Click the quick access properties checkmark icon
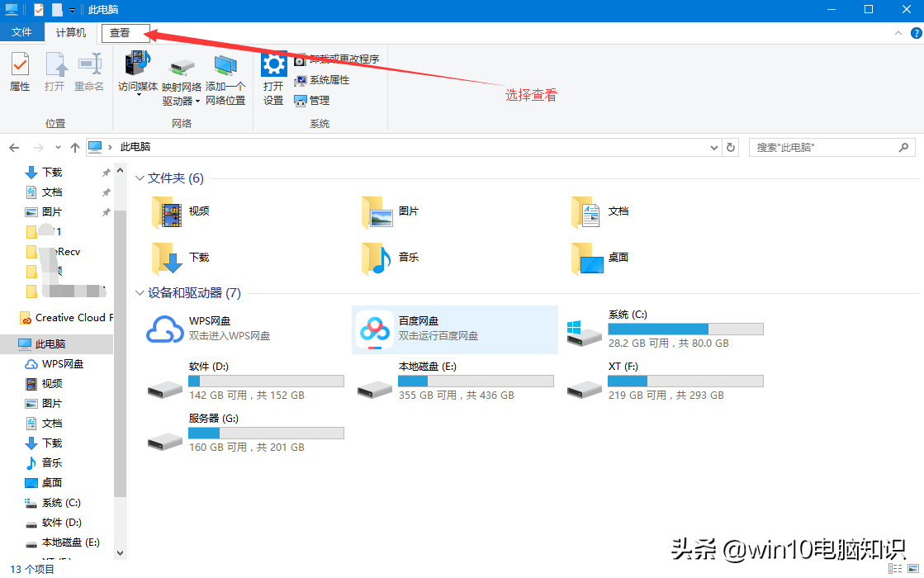This screenshot has width=924, height=578. pyautogui.click(x=39, y=10)
